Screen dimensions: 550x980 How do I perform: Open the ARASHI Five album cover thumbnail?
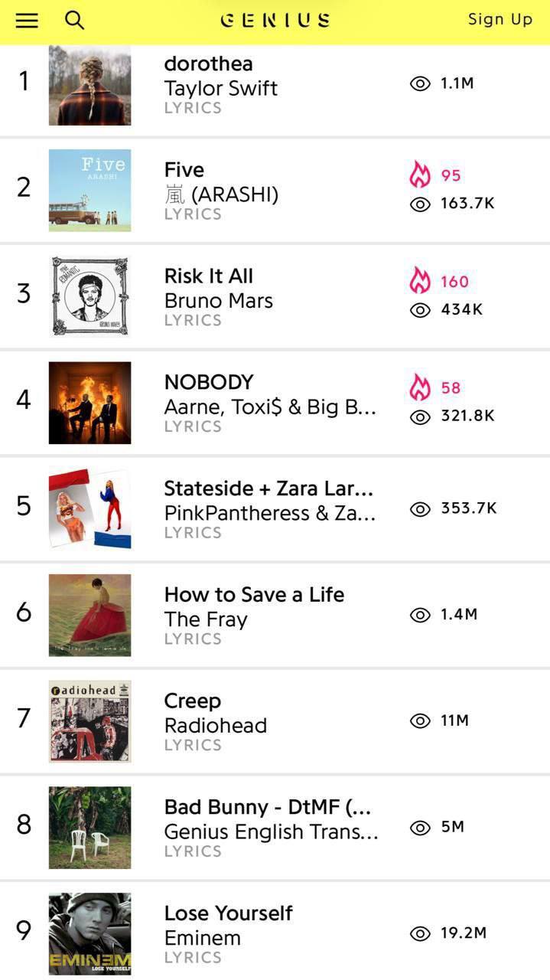[x=89, y=190]
